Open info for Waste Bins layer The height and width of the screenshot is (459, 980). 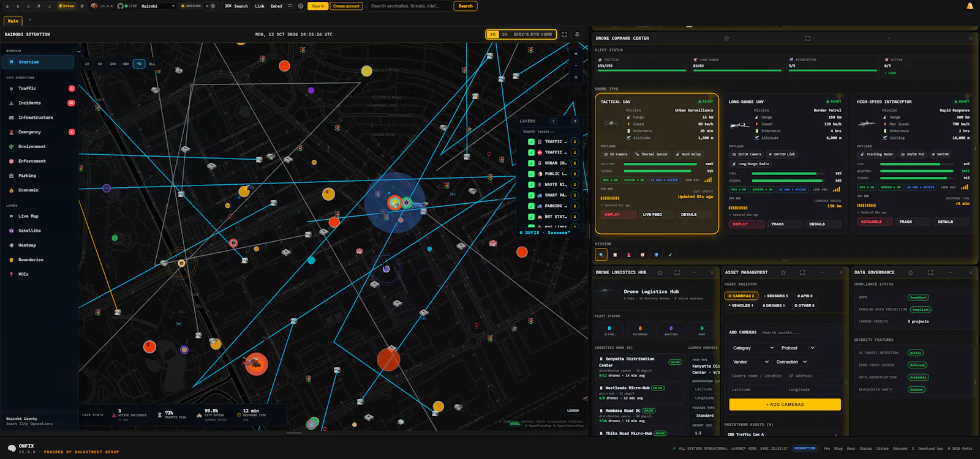[575, 184]
